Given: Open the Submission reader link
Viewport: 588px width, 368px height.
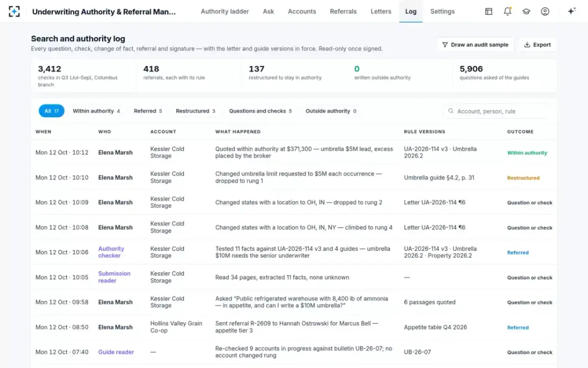Looking at the screenshot, I should pyautogui.click(x=114, y=277).
